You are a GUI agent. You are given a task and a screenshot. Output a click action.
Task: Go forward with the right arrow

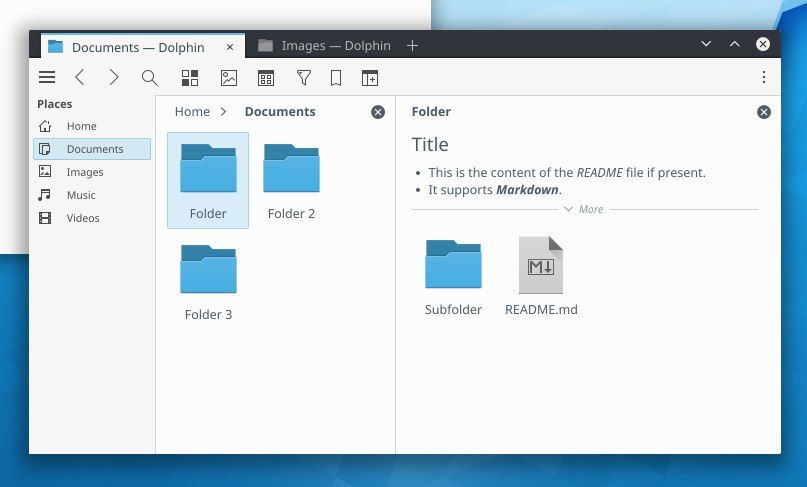coord(114,77)
